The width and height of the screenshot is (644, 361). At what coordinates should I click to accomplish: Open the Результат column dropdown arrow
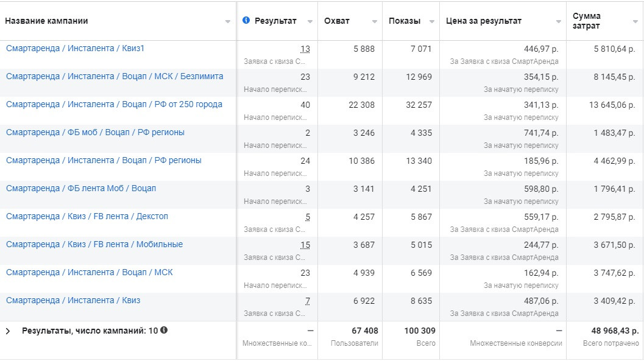(310, 21)
